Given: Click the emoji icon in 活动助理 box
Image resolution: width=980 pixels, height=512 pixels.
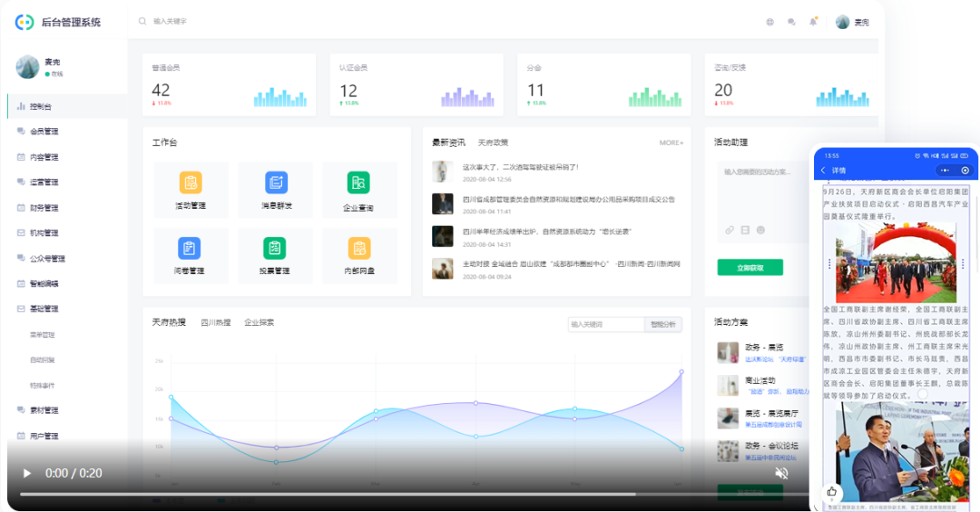Looking at the screenshot, I should pyautogui.click(x=760, y=230).
